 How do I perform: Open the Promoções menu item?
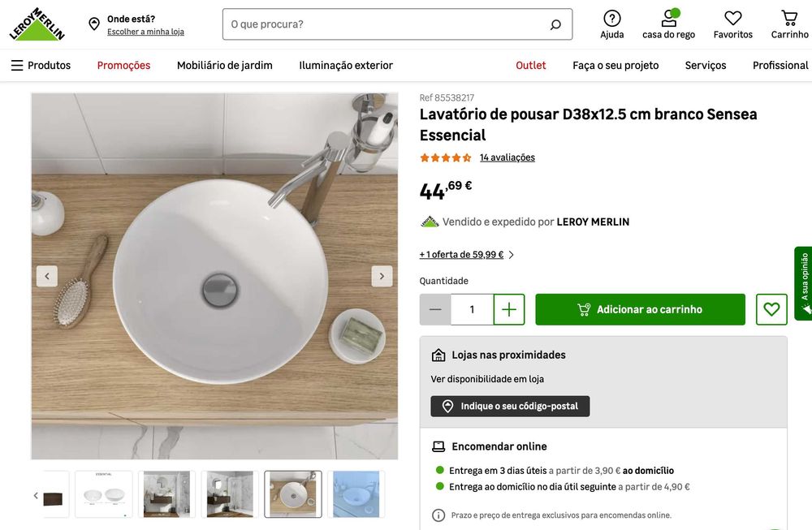coord(123,65)
